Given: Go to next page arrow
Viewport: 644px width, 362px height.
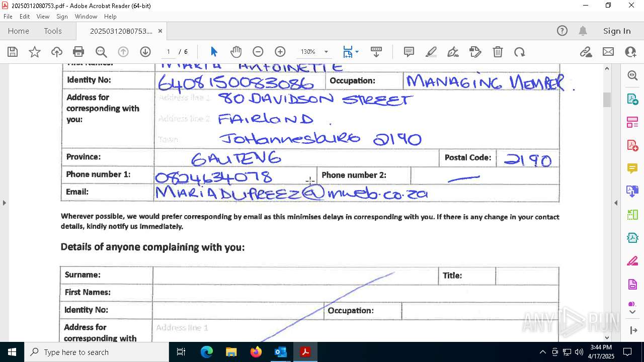Looking at the screenshot, I should [x=145, y=52].
